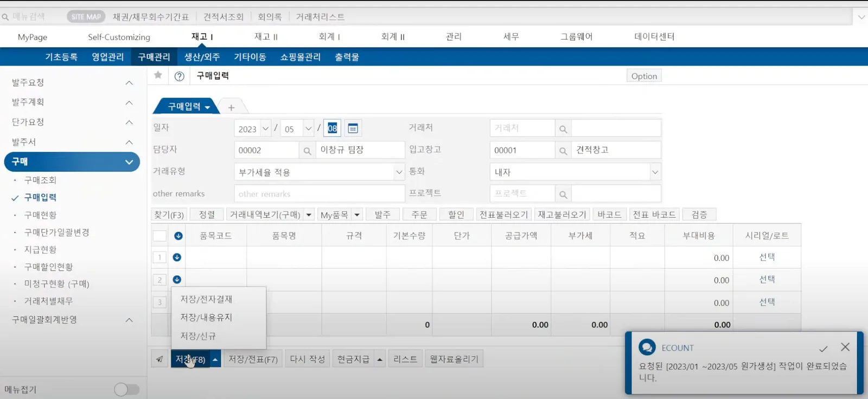Mark the ECOUNT notification as read checkmark
The width and height of the screenshot is (868, 399).
point(823,349)
